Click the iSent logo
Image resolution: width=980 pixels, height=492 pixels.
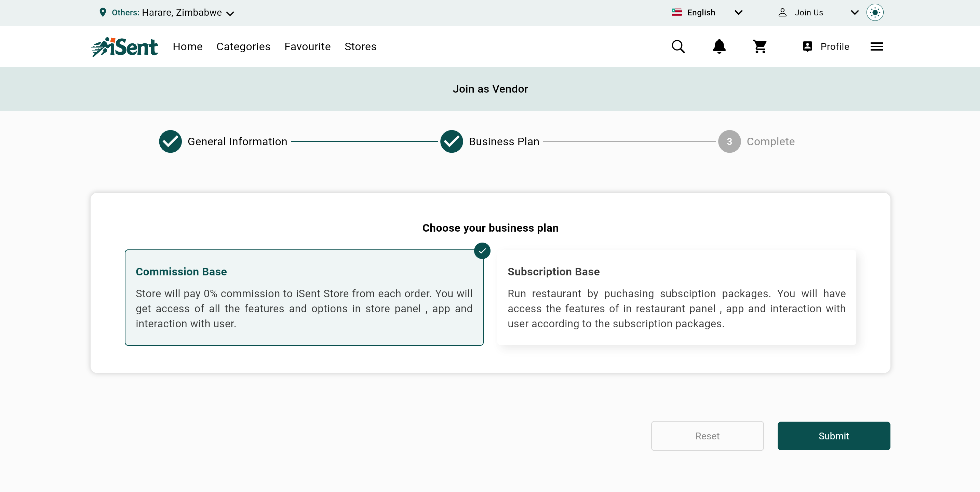125,47
